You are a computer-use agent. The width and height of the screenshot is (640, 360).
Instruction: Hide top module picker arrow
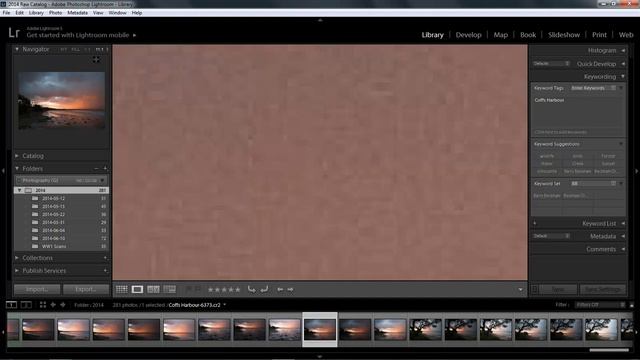[x=320, y=20]
